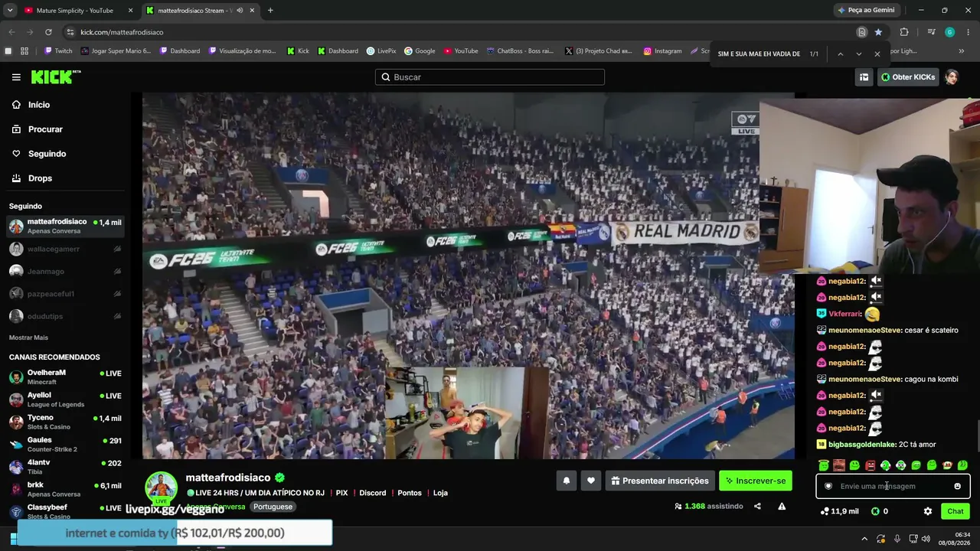Open offline channel wallacegamerr

65,249
